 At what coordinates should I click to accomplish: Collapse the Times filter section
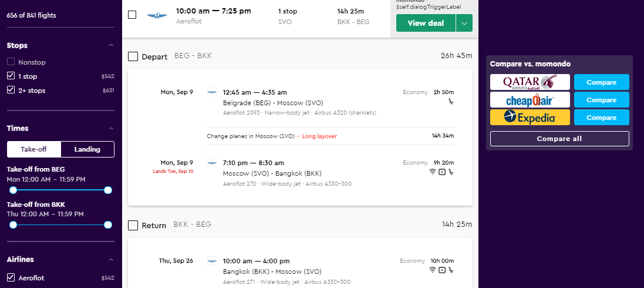pyautogui.click(x=111, y=128)
